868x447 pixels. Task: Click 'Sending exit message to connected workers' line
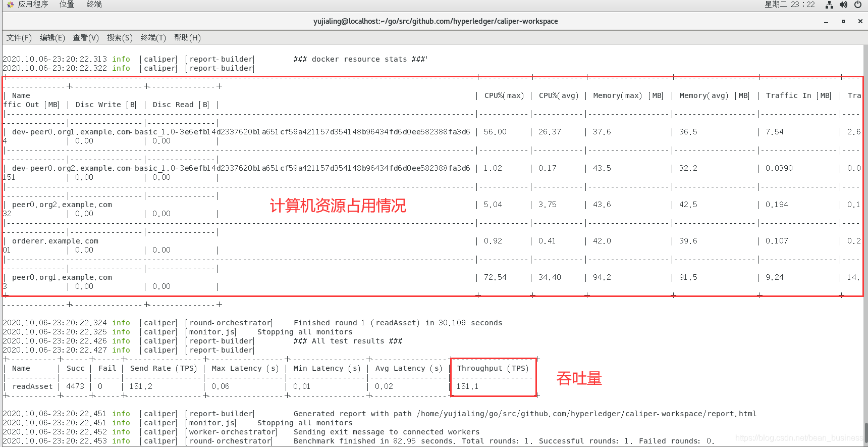(387, 432)
